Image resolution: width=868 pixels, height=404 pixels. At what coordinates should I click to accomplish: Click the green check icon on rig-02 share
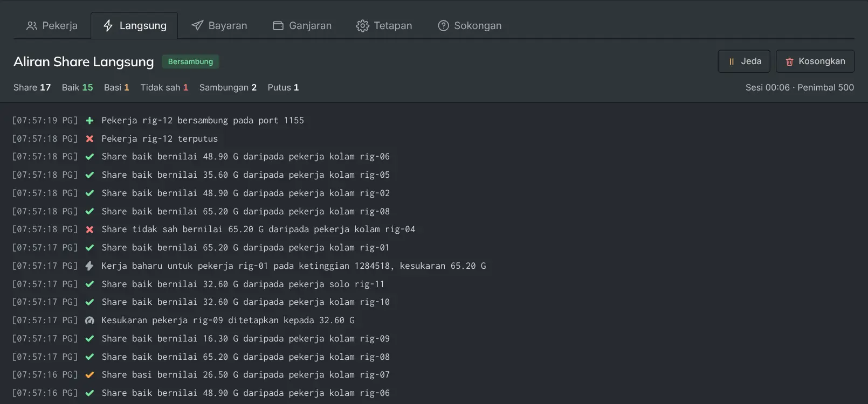89,193
